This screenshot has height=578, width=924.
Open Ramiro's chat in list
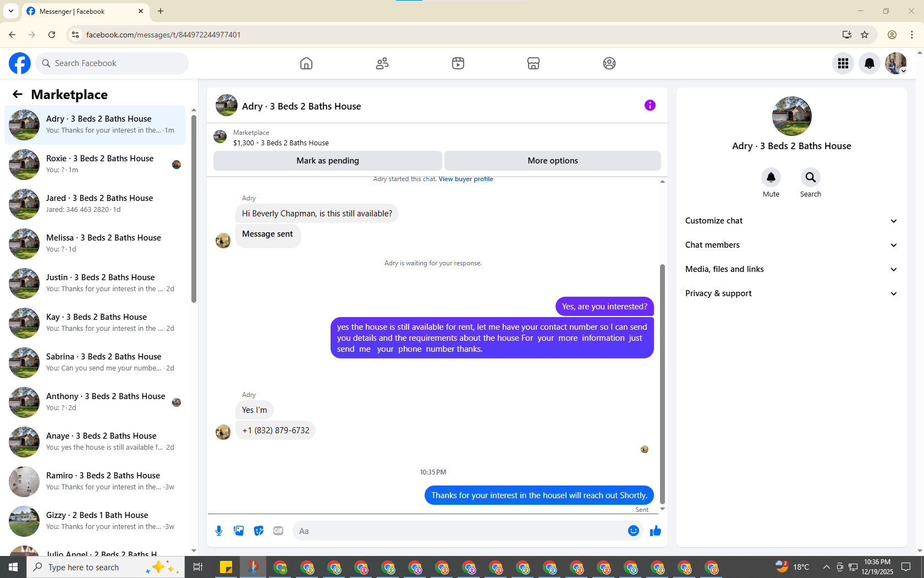pos(95,481)
